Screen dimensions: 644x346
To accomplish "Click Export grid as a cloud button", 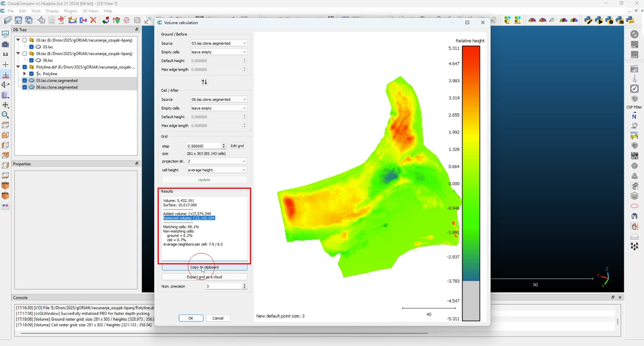I will [204, 277].
